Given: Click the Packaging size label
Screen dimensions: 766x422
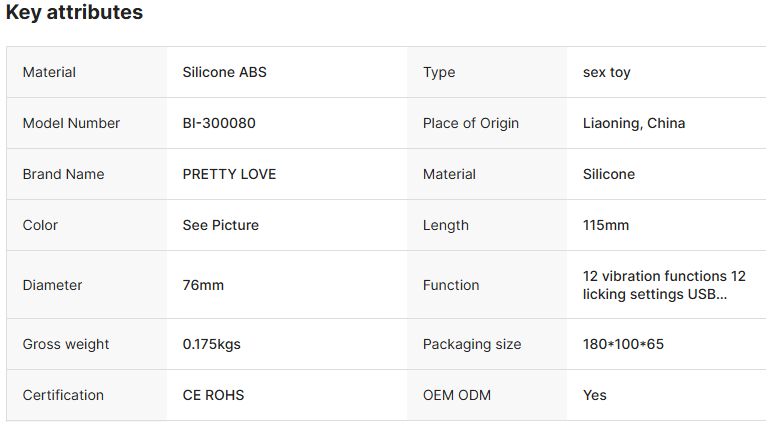Looking at the screenshot, I should tap(472, 344).
